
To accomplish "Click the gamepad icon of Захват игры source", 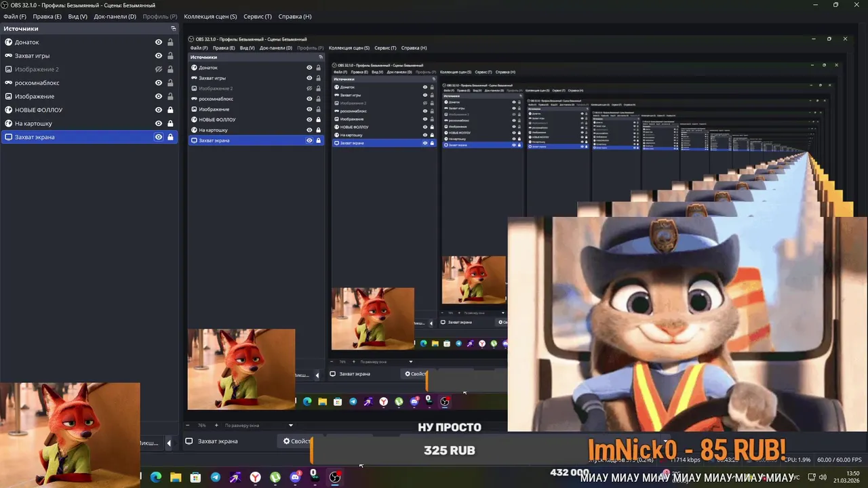I will (8, 56).
